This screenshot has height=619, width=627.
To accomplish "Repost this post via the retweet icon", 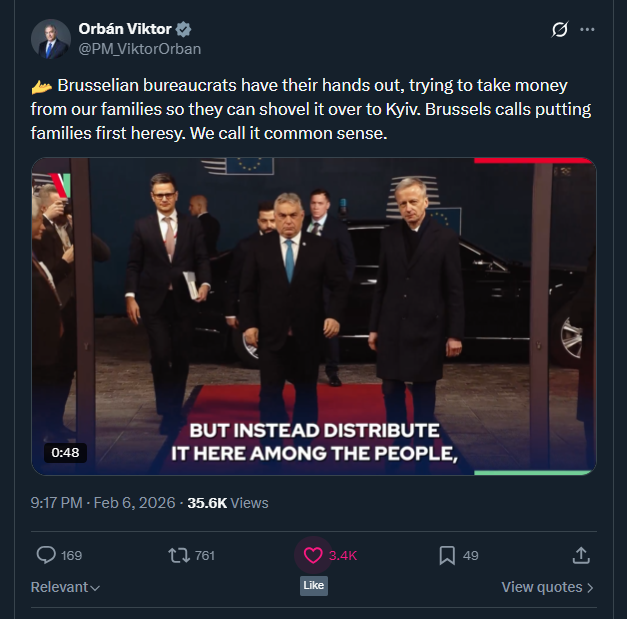I will 179,555.
